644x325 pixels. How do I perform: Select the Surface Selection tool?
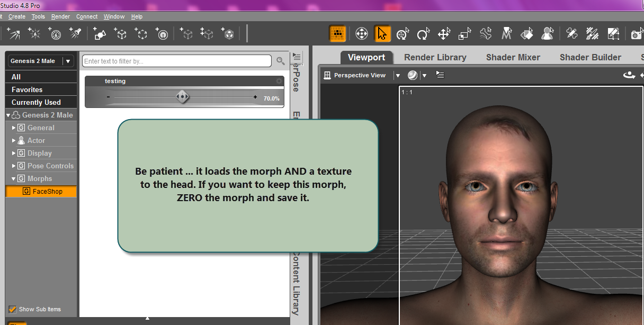pyautogui.click(x=527, y=34)
